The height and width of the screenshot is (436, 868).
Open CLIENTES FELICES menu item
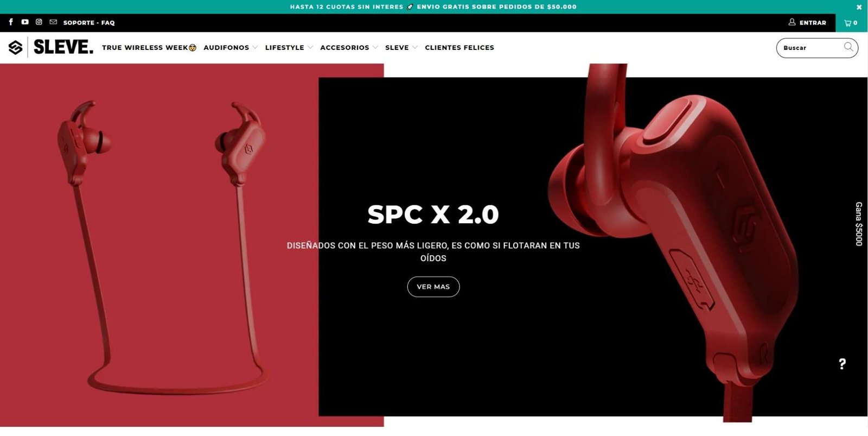tap(459, 48)
